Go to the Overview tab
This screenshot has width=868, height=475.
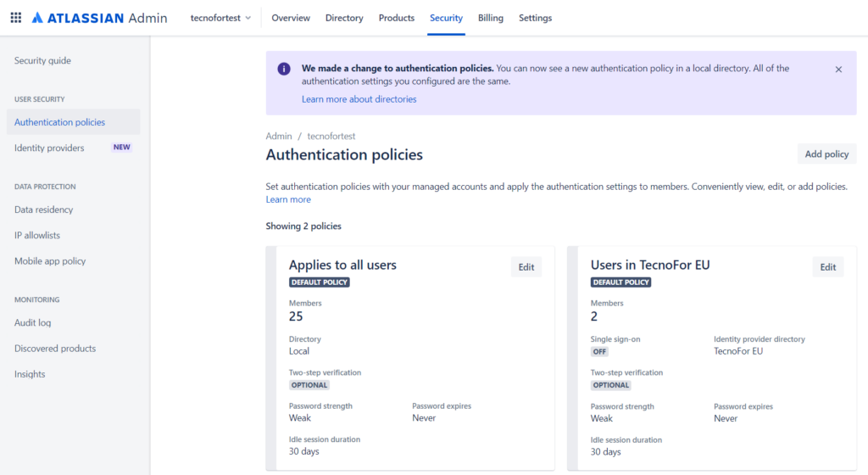tap(291, 18)
